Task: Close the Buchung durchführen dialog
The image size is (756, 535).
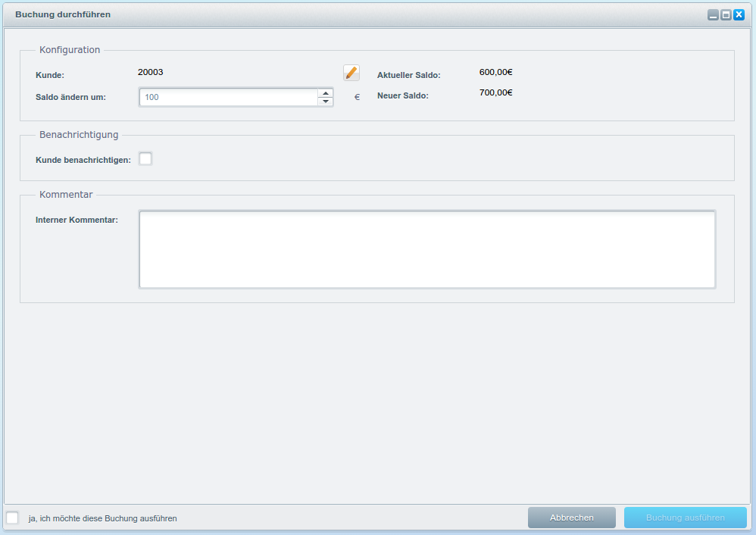Action: [x=739, y=14]
